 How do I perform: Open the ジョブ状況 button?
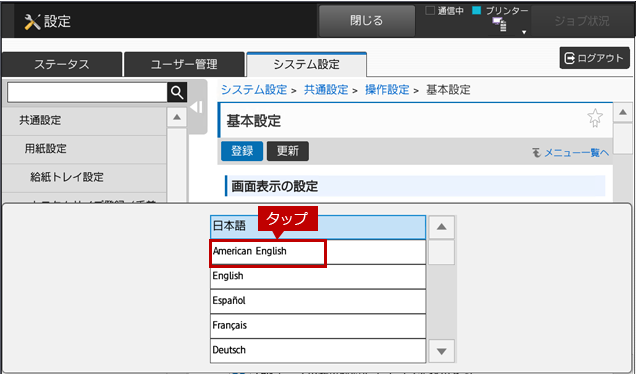coord(582,21)
